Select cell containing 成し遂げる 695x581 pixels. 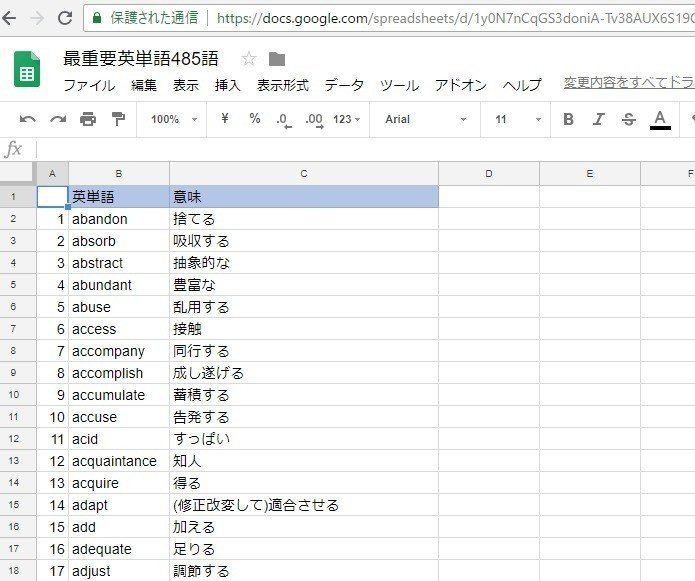(304, 373)
